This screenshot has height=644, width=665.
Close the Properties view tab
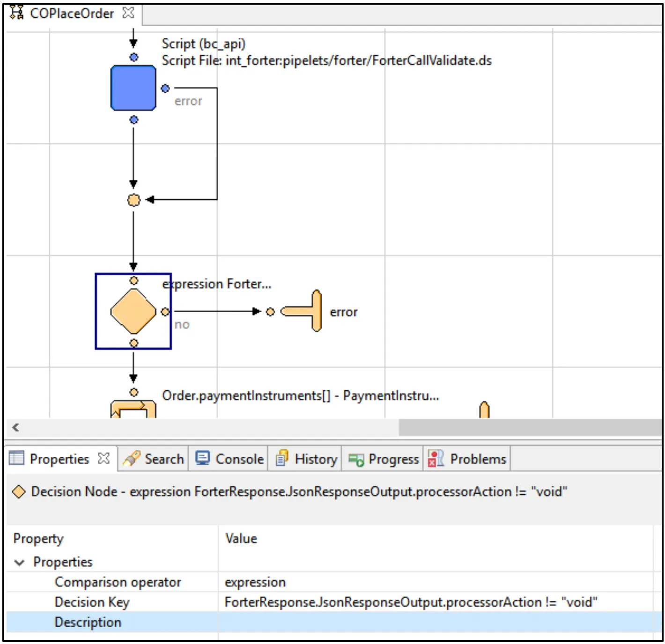[104, 458]
